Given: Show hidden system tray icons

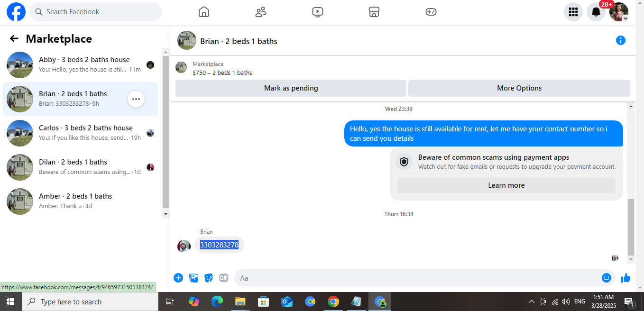Looking at the screenshot, I should [531, 302].
